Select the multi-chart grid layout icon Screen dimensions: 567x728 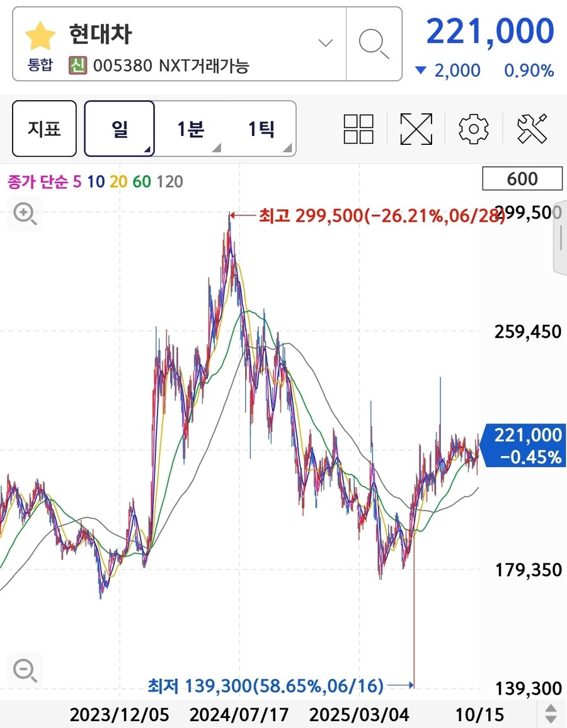pyautogui.click(x=358, y=128)
